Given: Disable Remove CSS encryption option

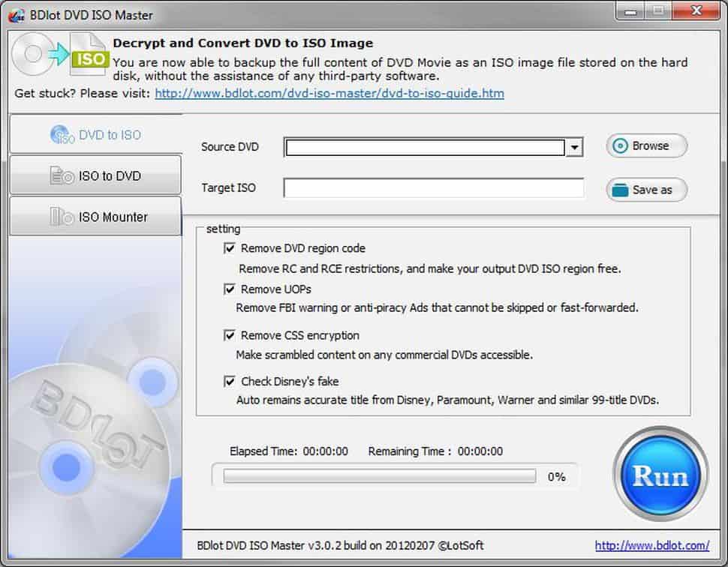Looking at the screenshot, I should tap(230, 335).
